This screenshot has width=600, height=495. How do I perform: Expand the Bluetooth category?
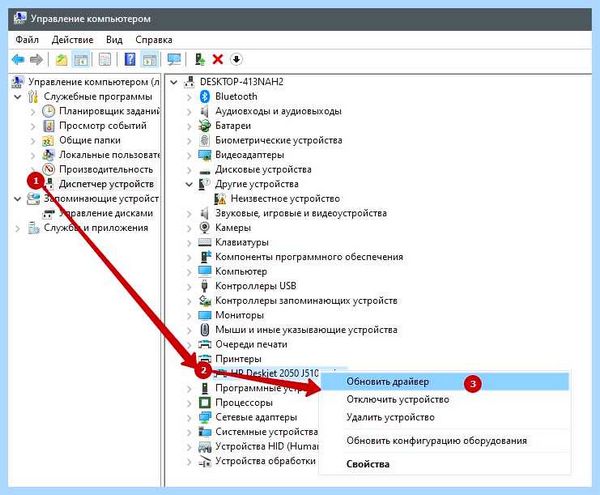pyautogui.click(x=189, y=97)
